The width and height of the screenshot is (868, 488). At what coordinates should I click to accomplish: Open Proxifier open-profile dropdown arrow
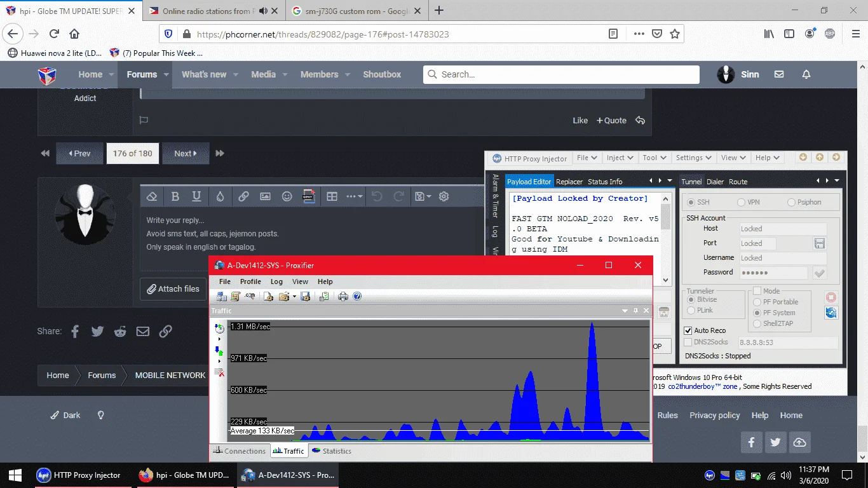[294, 296]
